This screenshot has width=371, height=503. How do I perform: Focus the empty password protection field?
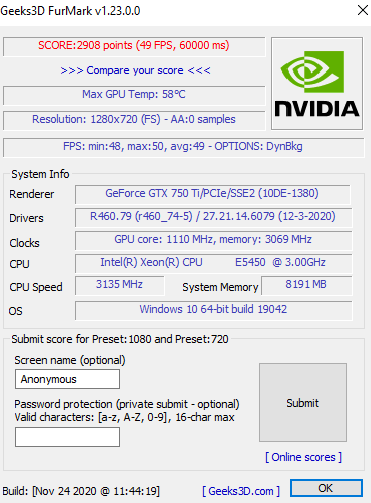pyautogui.click(x=67, y=437)
